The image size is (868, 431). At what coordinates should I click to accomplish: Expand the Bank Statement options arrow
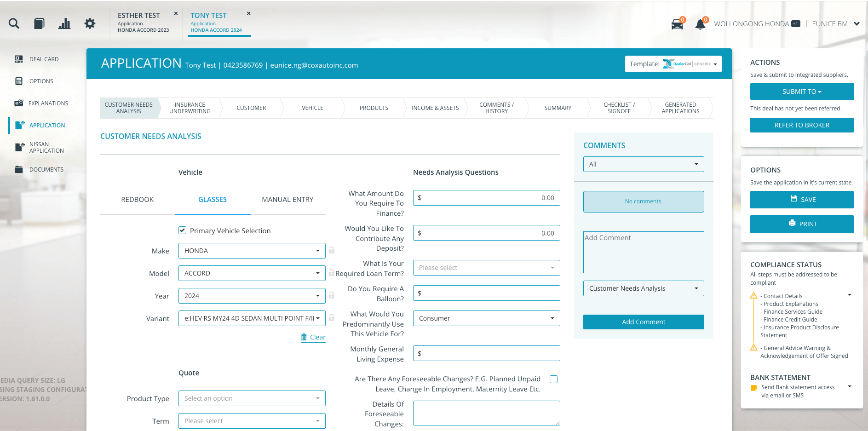click(x=850, y=386)
